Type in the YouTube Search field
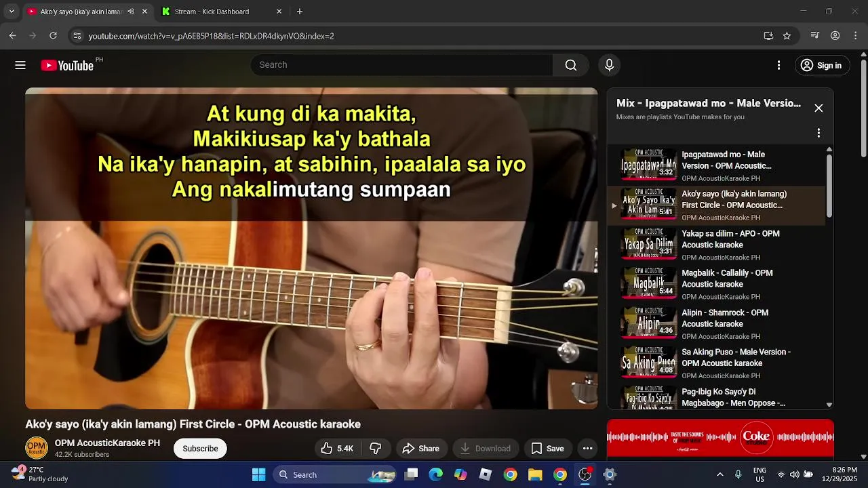The width and height of the screenshot is (868, 488). coord(401,65)
